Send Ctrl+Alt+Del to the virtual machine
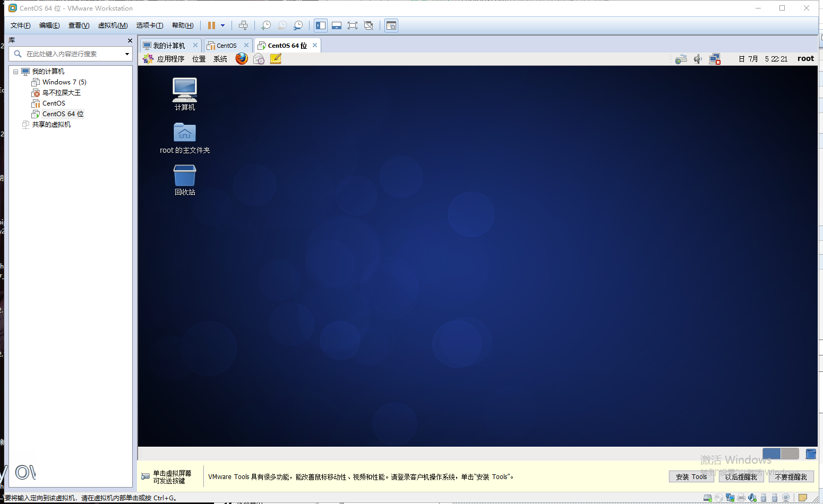 tap(243, 25)
